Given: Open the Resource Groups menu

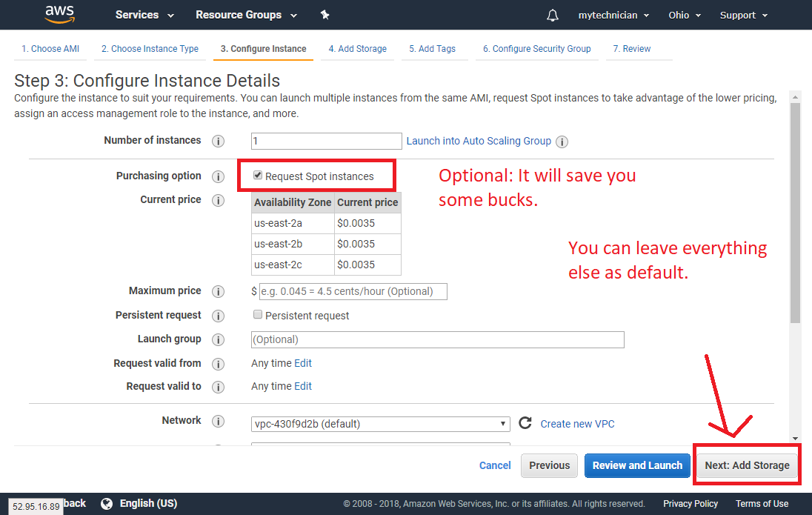Looking at the screenshot, I should click(246, 15).
